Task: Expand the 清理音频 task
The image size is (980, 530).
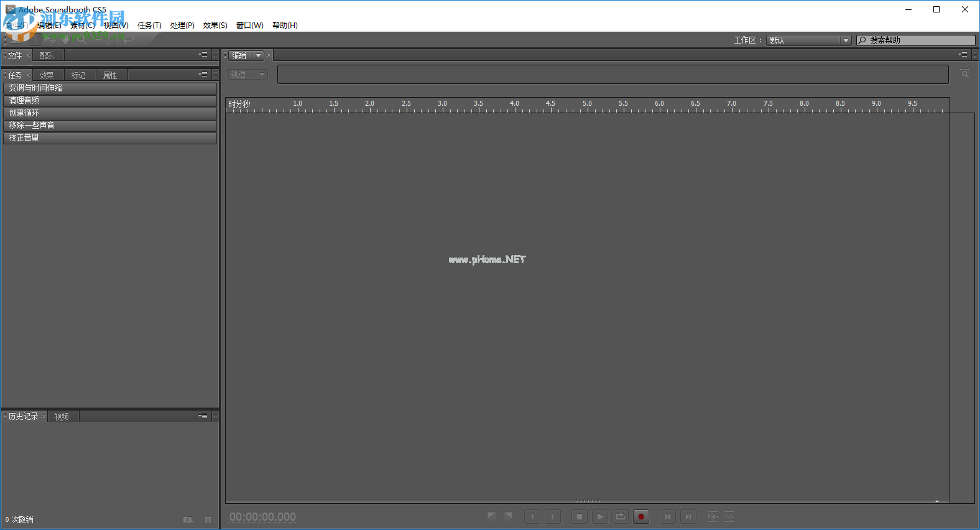Action: (110, 101)
